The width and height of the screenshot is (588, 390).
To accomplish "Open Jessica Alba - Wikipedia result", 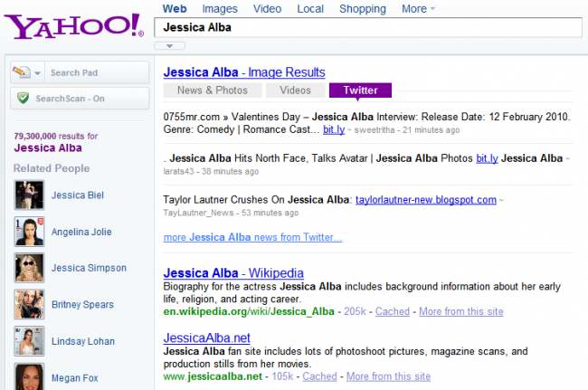I will (233, 272).
